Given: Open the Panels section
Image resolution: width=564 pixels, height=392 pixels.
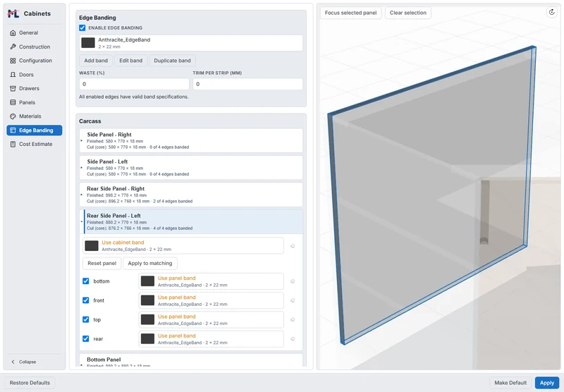Looking at the screenshot, I should [x=34, y=102].
